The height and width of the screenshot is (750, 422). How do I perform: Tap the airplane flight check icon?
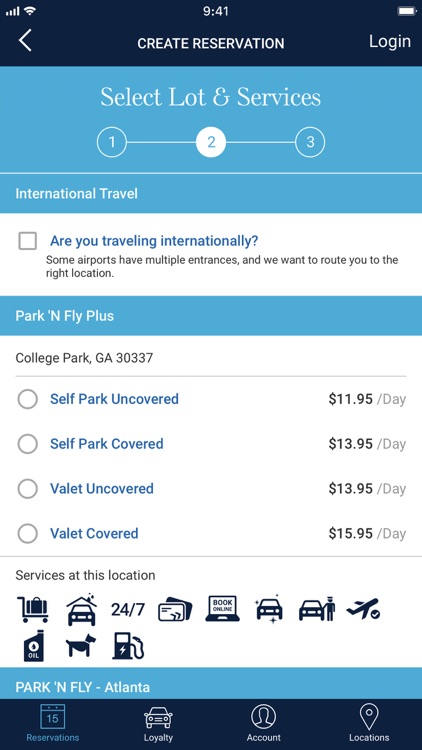click(363, 608)
